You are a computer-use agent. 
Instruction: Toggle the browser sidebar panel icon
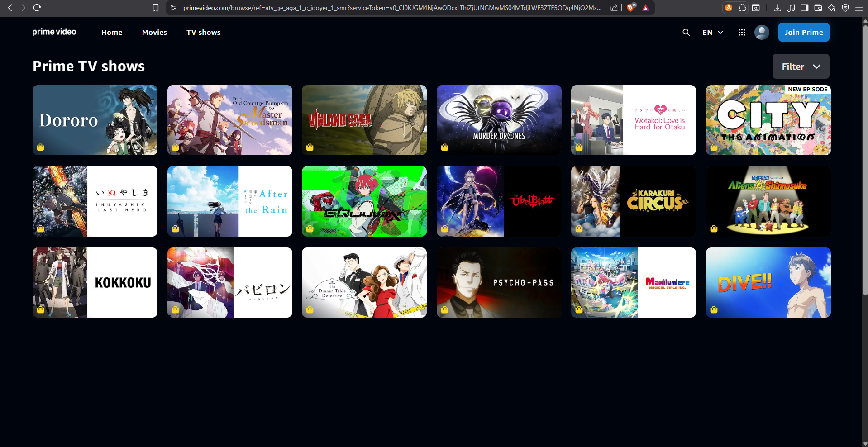pos(805,8)
